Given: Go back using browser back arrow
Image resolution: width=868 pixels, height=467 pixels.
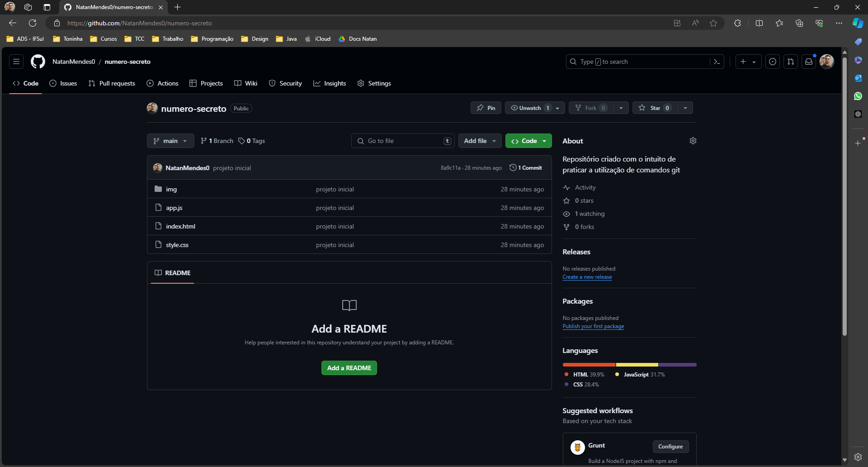Looking at the screenshot, I should click(x=13, y=23).
